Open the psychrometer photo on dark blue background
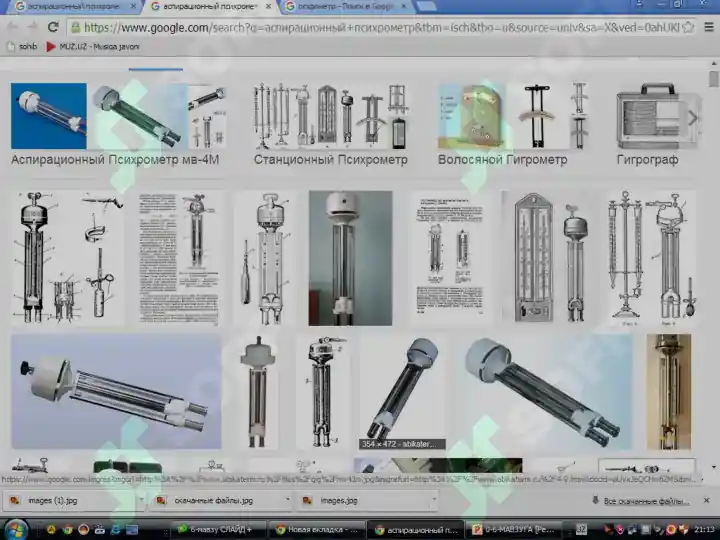 [x=49, y=116]
